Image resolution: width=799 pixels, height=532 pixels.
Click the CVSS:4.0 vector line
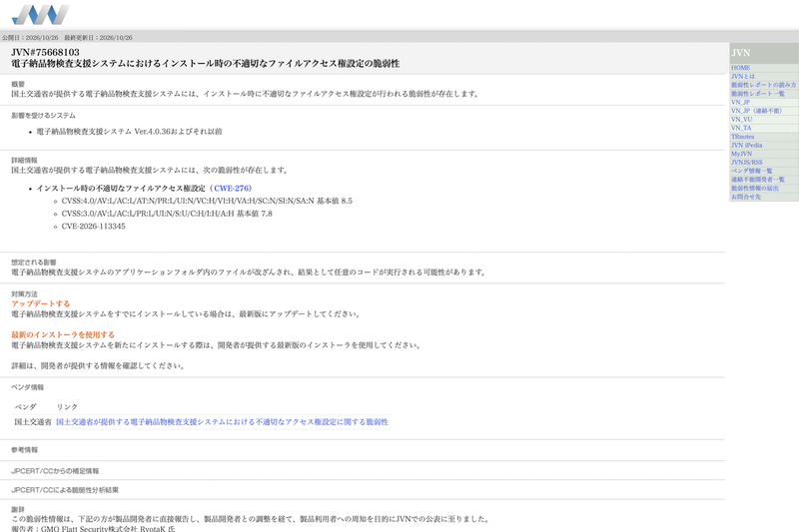[207, 201]
